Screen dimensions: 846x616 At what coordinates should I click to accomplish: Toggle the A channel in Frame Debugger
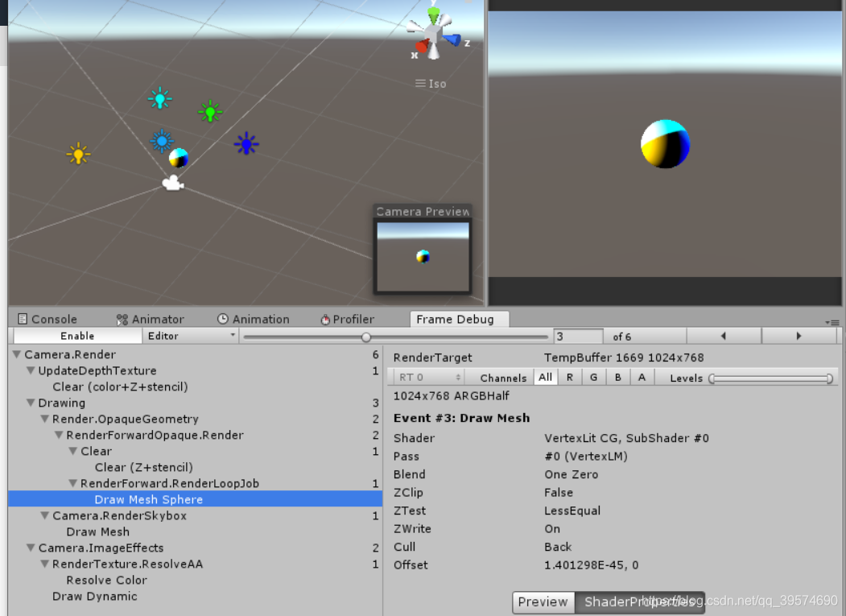(640, 377)
